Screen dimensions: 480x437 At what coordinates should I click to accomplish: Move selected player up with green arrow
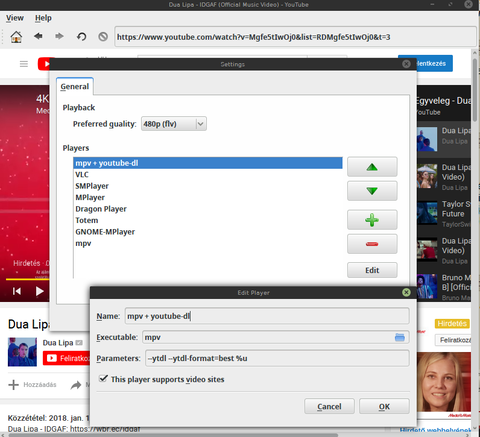pos(372,167)
